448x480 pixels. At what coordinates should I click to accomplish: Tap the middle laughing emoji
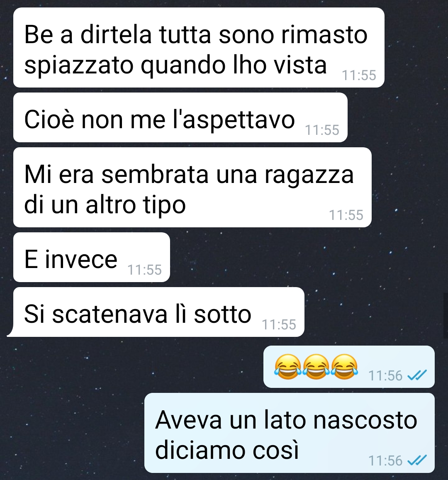coord(316,367)
